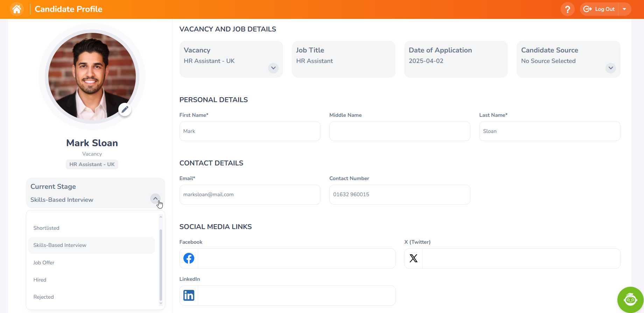This screenshot has height=313, width=644.
Task: Click the X (Twitter) logo icon
Action: tap(413, 258)
